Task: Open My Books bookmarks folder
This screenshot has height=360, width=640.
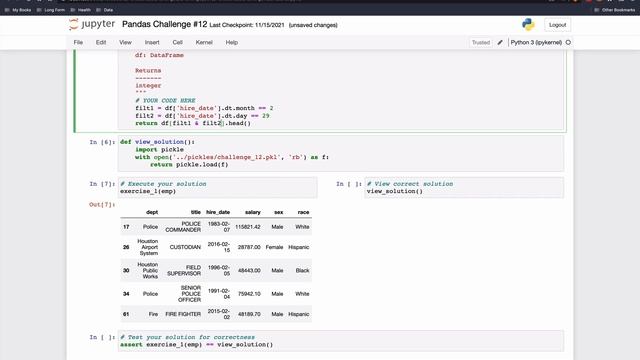Action: [18, 10]
